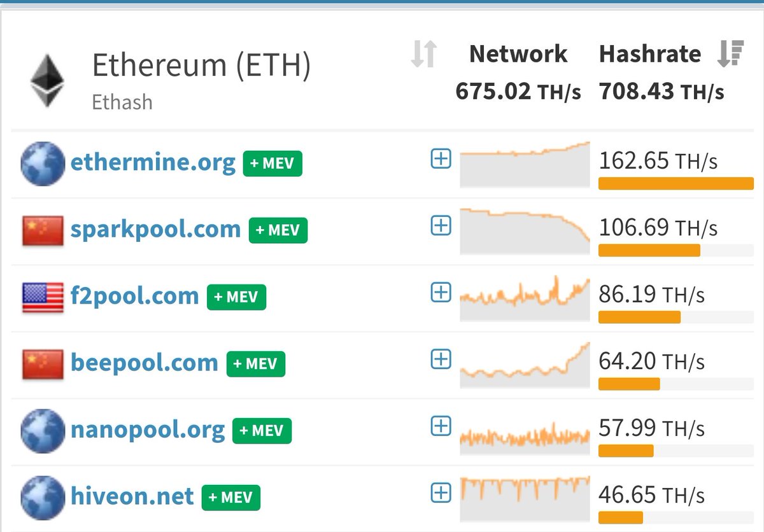This screenshot has width=764, height=532.
Task: Click the MEV badge next to hiveon.net
Action: (x=231, y=498)
